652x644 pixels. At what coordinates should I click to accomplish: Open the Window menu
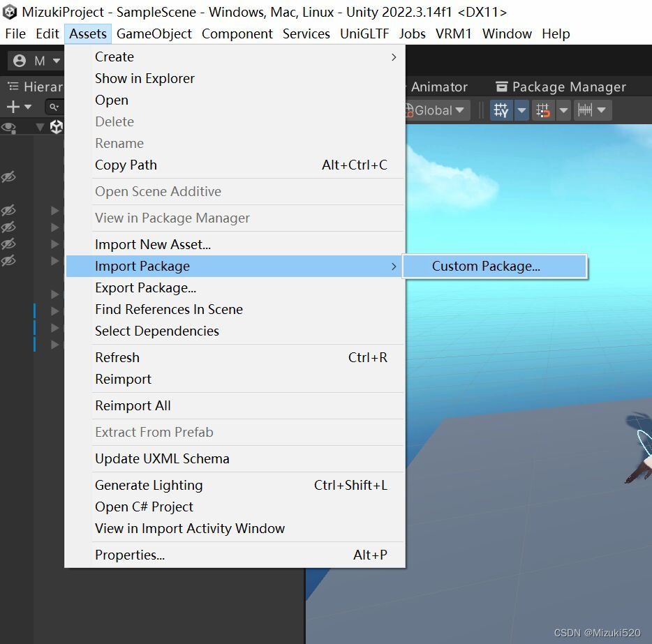point(507,33)
